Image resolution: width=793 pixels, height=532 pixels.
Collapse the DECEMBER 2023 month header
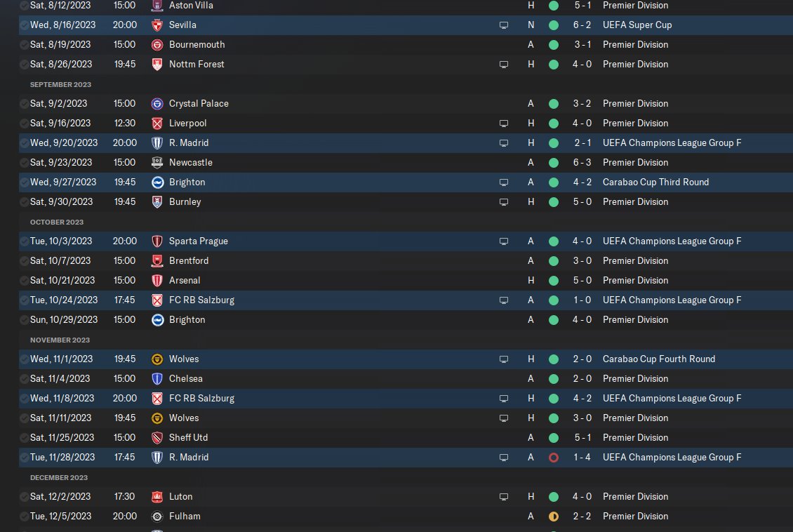pyautogui.click(x=59, y=477)
